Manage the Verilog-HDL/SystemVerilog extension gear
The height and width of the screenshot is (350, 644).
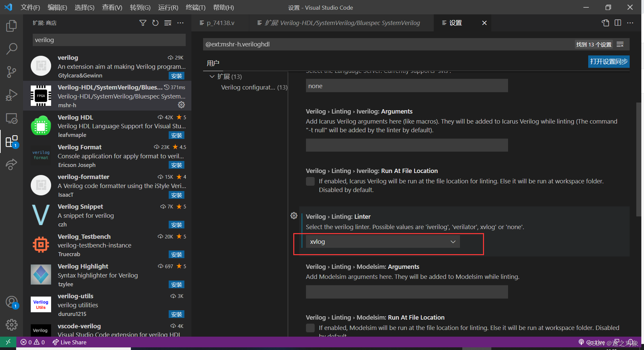pyautogui.click(x=181, y=105)
